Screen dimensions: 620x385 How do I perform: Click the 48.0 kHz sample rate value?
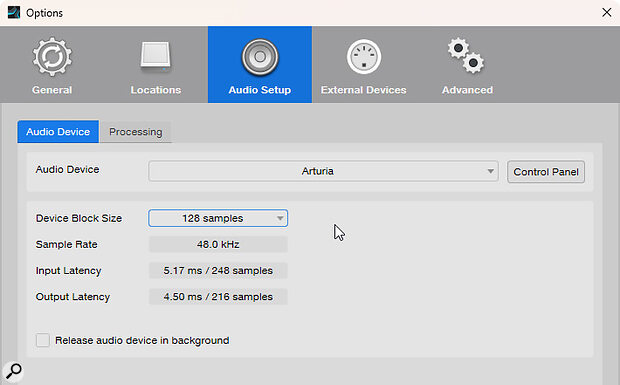click(218, 244)
